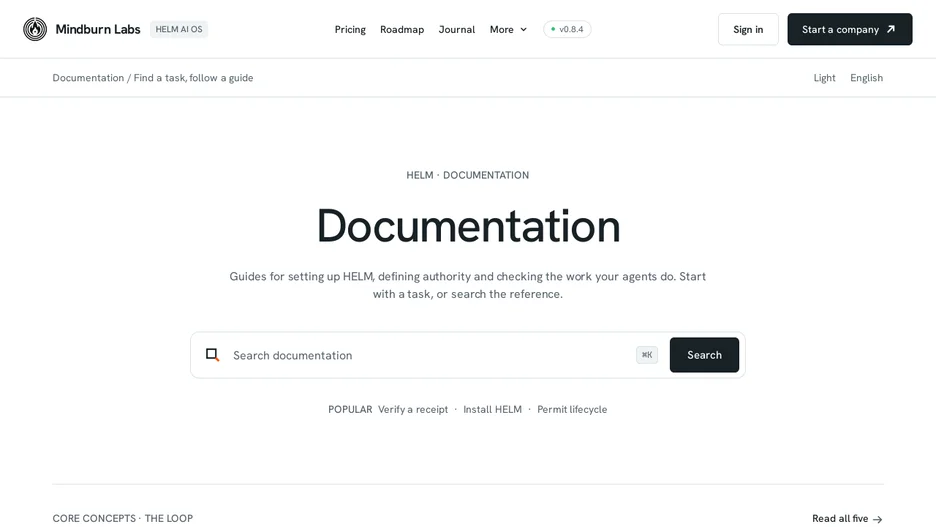Click the 'HELM · DOCUMENTATION' eyebrow text
The width and height of the screenshot is (936, 527).
[x=467, y=175]
